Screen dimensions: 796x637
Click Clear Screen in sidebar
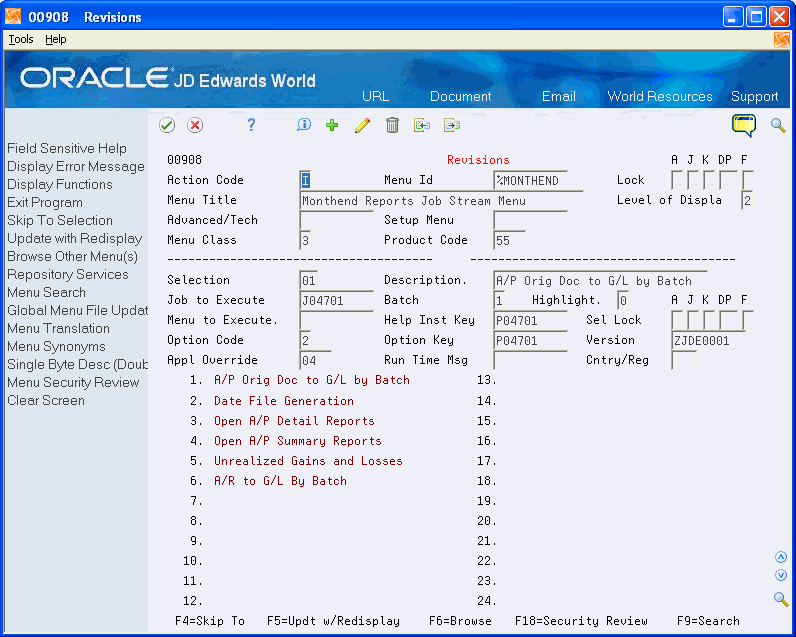tap(46, 400)
